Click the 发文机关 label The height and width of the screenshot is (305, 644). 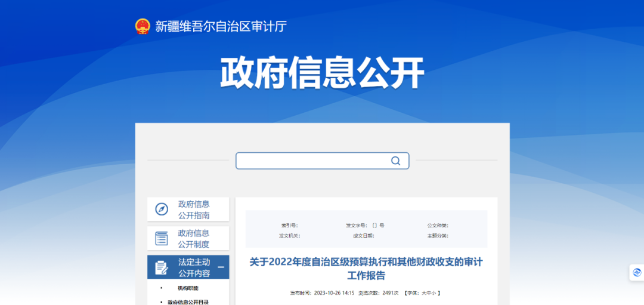pos(290,236)
